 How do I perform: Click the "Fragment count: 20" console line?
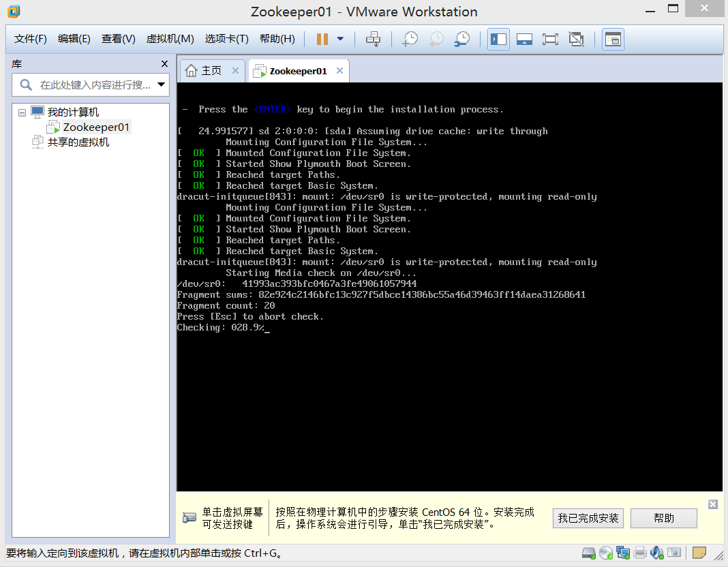226,306
